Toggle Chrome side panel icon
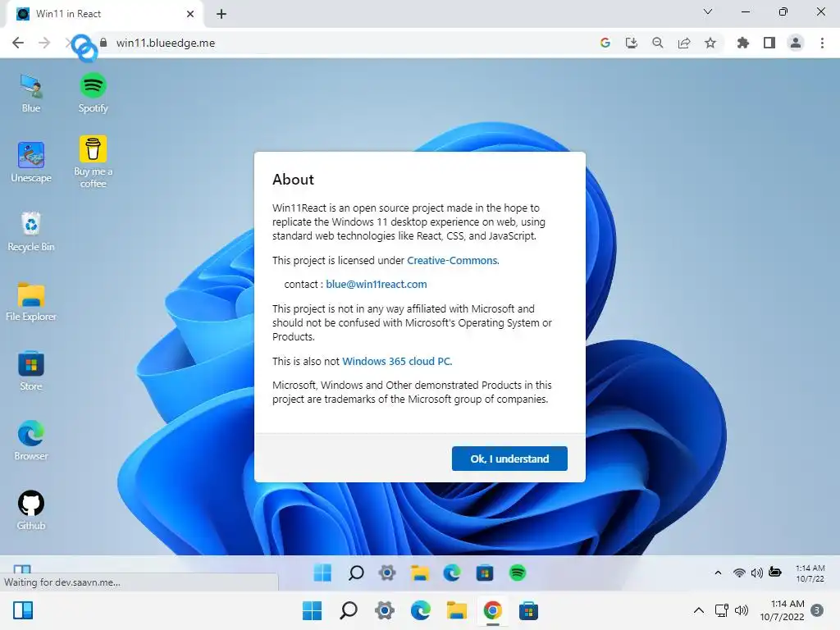840x630 pixels. click(769, 43)
